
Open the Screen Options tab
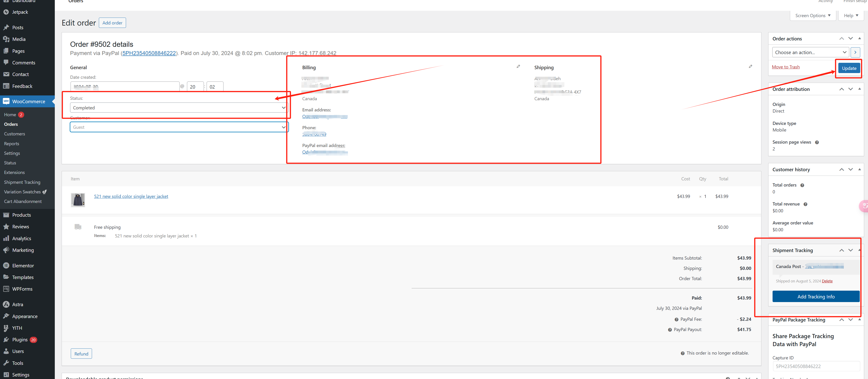(x=812, y=15)
